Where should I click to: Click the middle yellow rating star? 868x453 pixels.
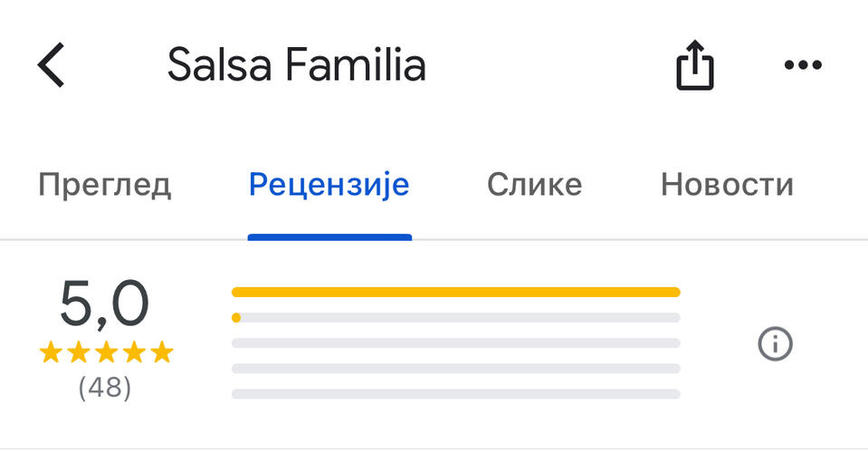tap(106, 352)
